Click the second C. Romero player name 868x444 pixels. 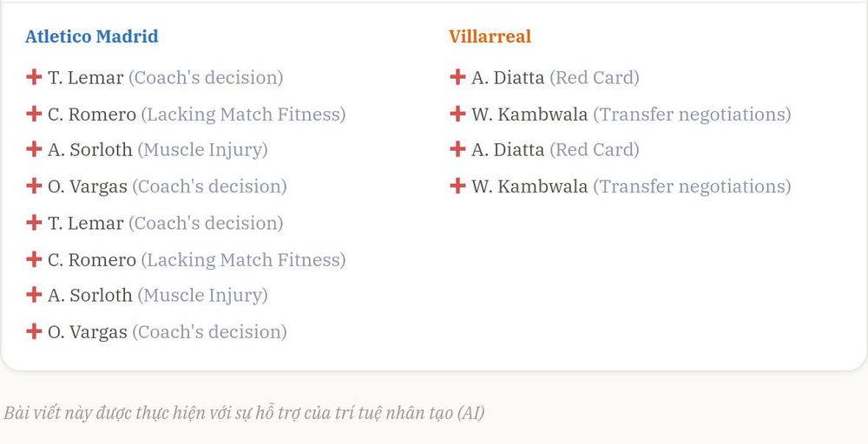(92, 260)
